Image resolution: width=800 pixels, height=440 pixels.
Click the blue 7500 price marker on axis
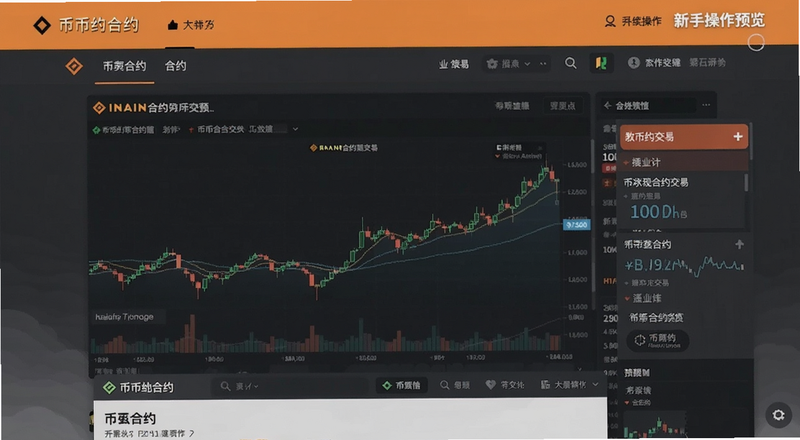[x=576, y=225]
